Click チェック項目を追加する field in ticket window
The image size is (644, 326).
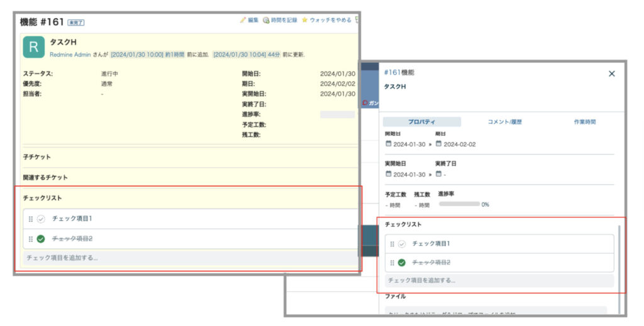(x=191, y=258)
